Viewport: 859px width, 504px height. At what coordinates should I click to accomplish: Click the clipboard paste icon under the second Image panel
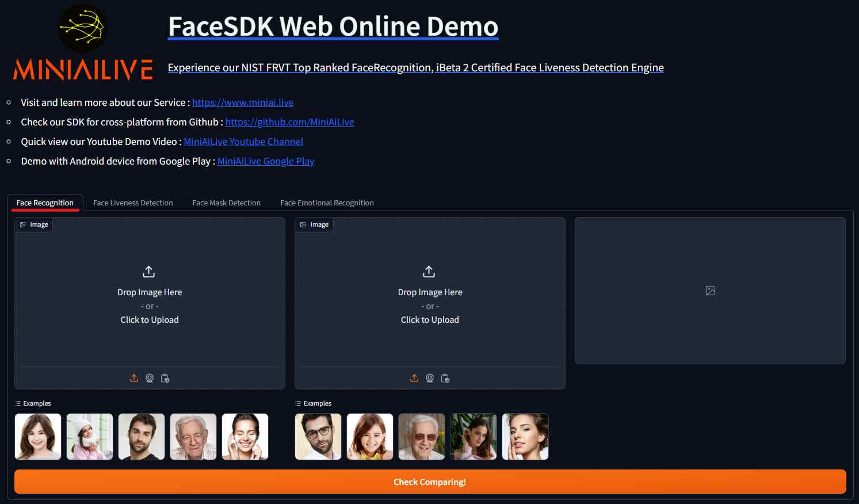445,378
